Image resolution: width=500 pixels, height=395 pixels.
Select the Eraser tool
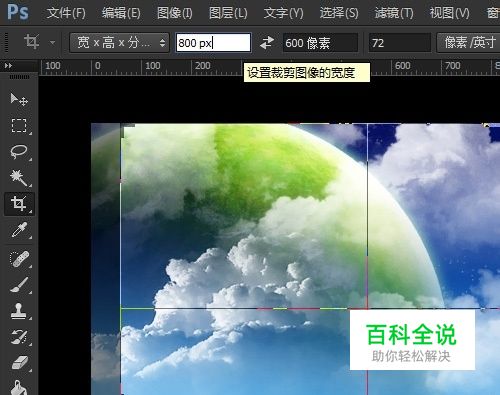tap(19, 363)
